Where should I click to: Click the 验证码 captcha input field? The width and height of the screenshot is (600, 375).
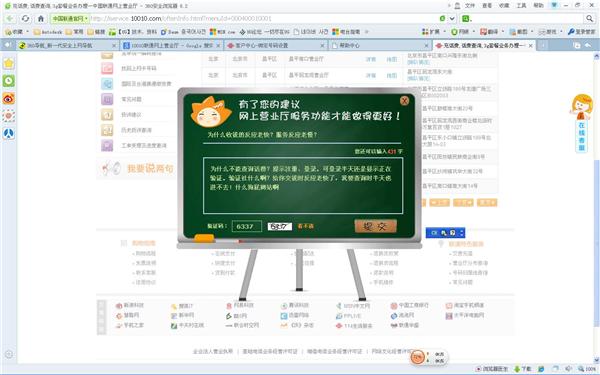point(247,226)
